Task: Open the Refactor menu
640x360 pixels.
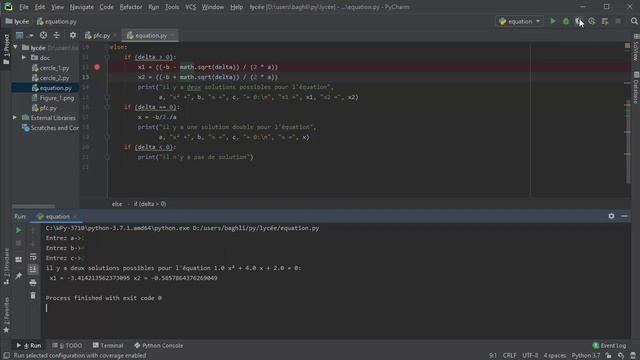Action: click(131, 7)
